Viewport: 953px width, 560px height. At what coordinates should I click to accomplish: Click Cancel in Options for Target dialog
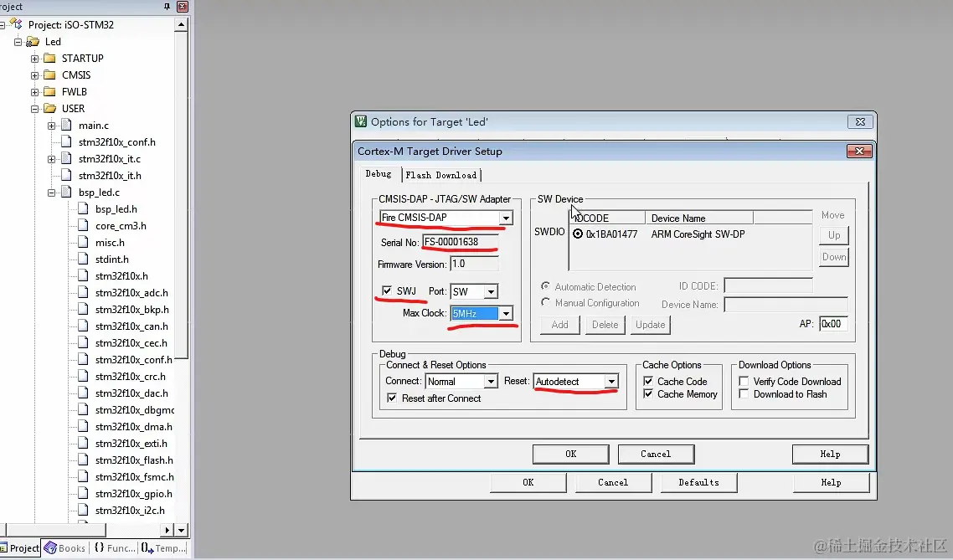tap(613, 482)
